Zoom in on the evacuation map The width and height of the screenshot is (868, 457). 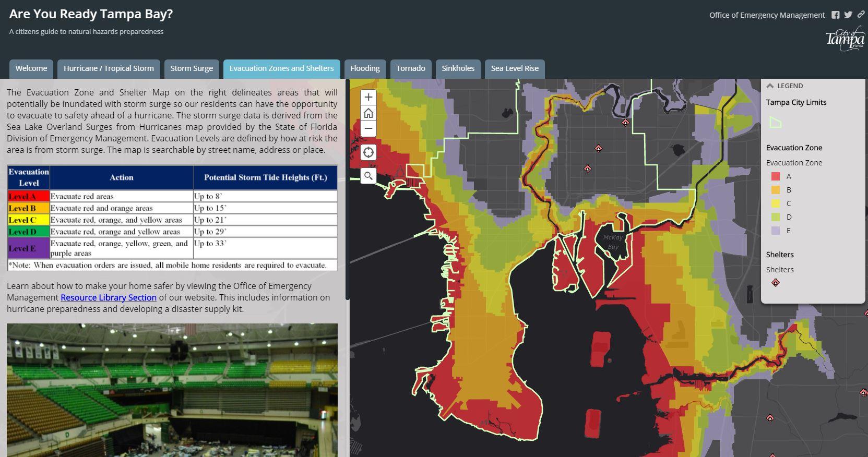(x=368, y=98)
